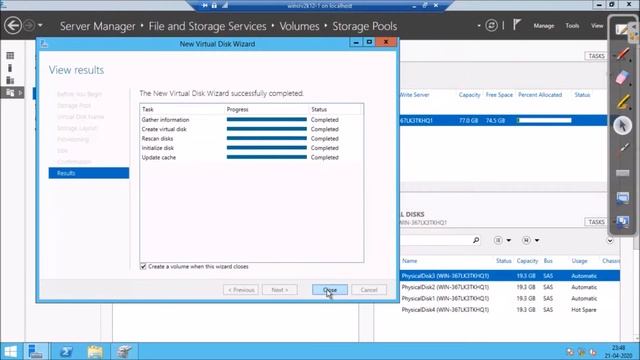Click the storage pool Percent Allocated bar

coord(544,120)
